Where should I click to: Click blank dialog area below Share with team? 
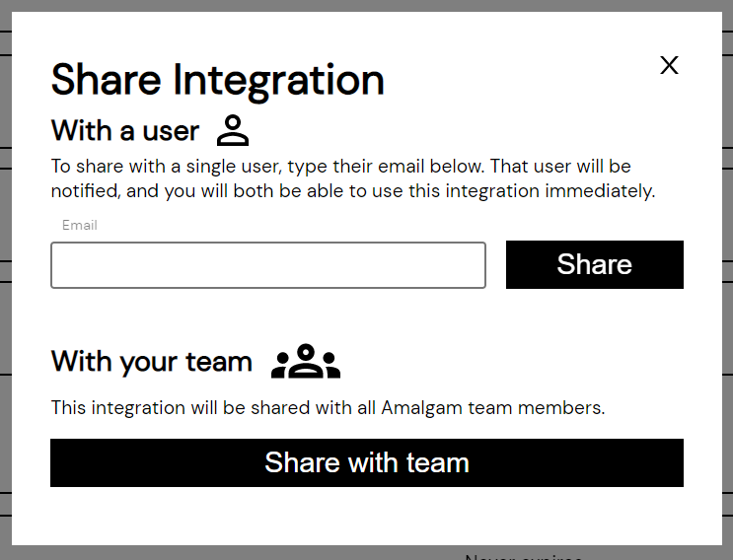click(367, 516)
